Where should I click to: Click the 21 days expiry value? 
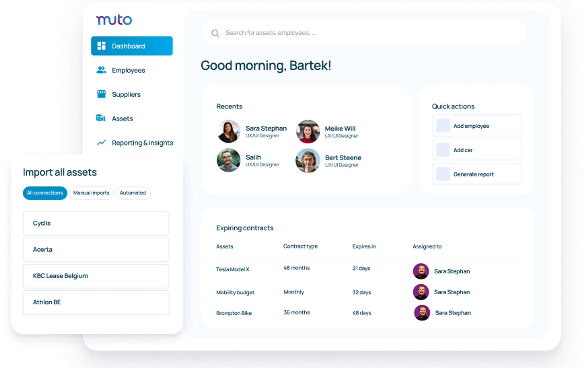pyautogui.click(x=361, y=269)
